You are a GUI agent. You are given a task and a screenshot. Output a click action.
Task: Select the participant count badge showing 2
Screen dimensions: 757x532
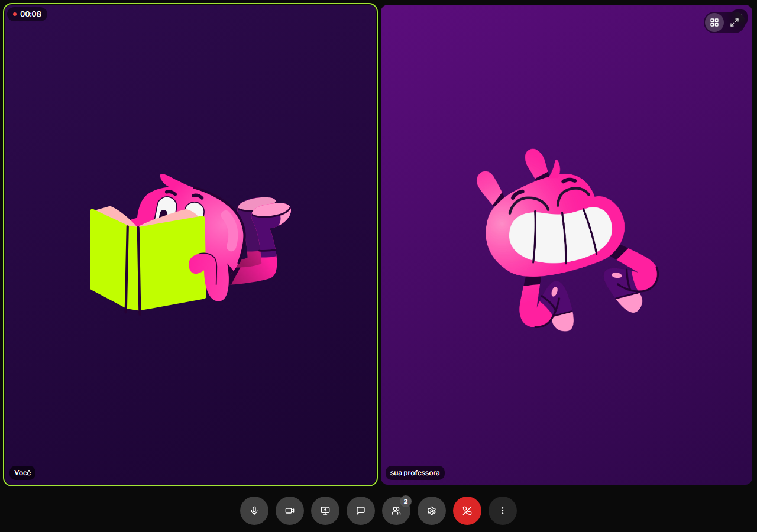pyautogui.click(x=406, y=501)
